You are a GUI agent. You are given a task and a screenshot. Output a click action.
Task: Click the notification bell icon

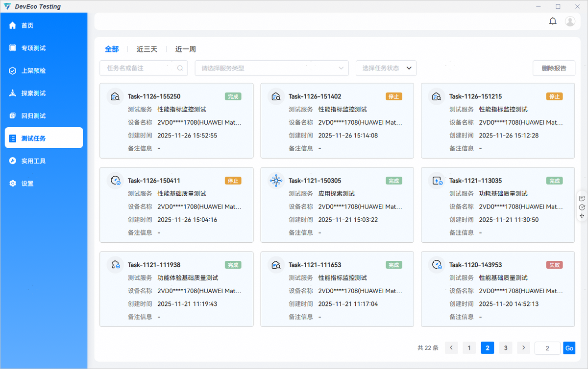553,21
